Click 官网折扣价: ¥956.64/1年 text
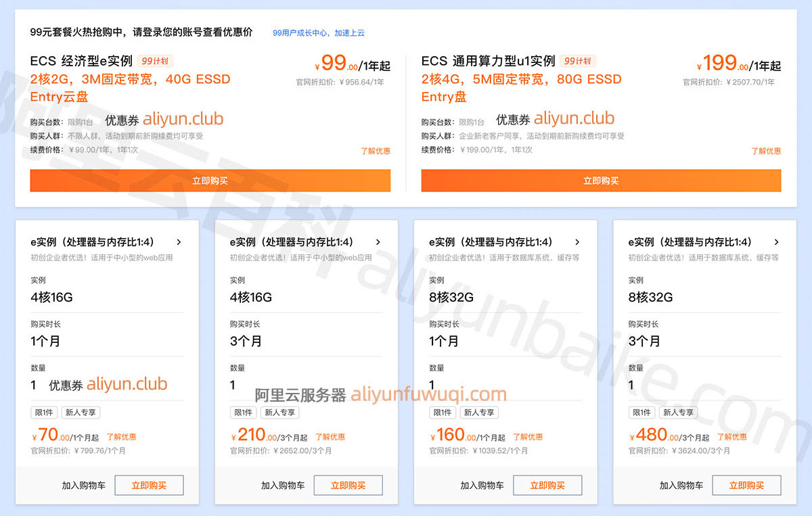812x516 pixels. [340, 83]
